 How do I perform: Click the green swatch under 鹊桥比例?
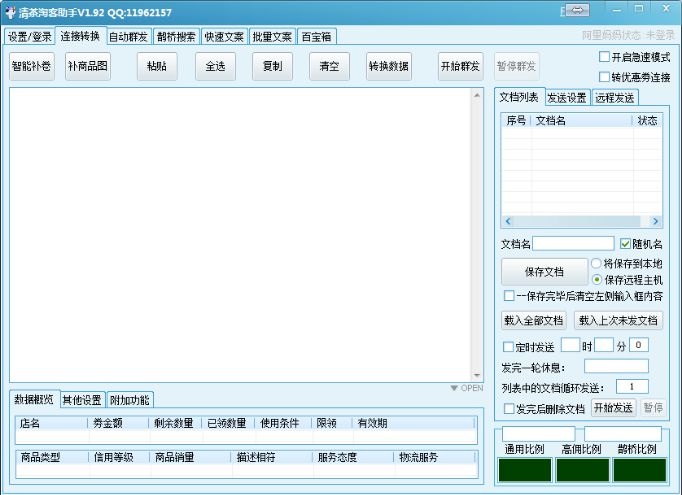pyautogui.click(x=637, y=470)
